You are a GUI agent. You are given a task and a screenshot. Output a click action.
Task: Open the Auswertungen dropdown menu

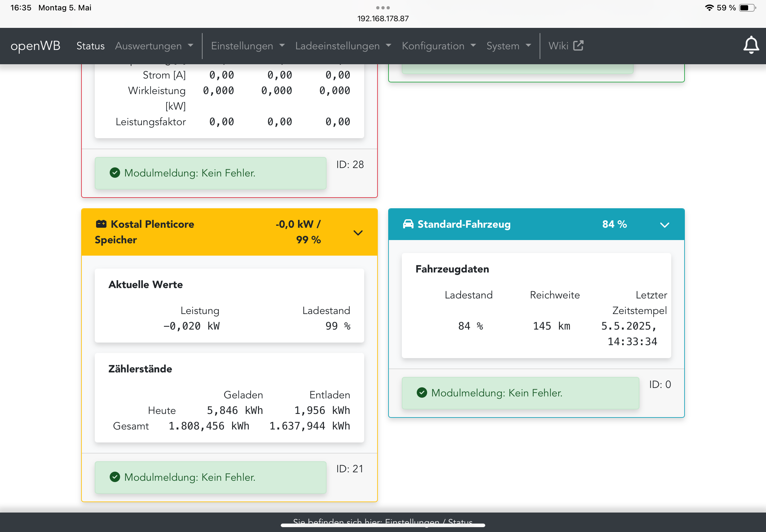coord(154,46)
